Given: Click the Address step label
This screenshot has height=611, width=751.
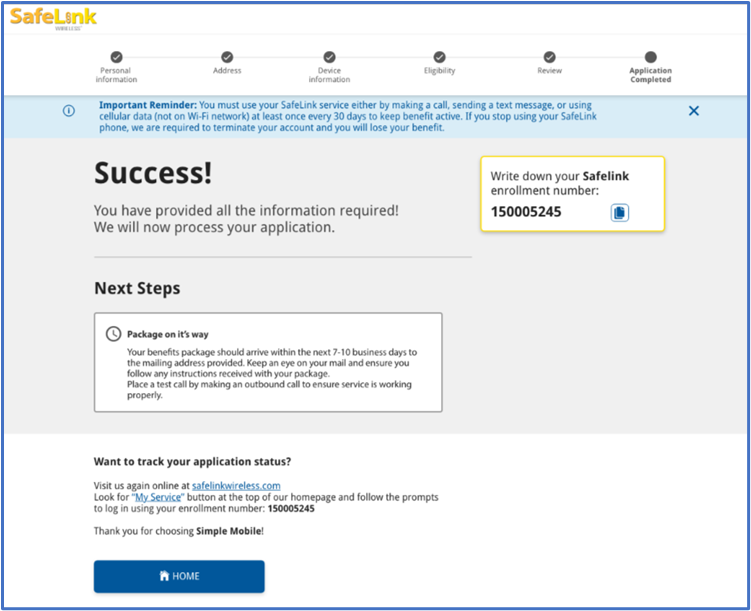Looking at the screenshot, I should point(227,70).
